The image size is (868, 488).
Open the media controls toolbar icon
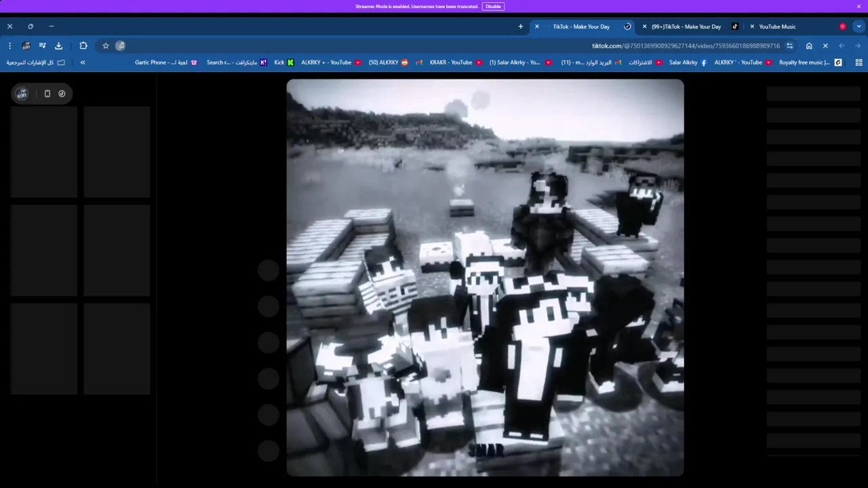pyautogui.click(x=42, y=46)
